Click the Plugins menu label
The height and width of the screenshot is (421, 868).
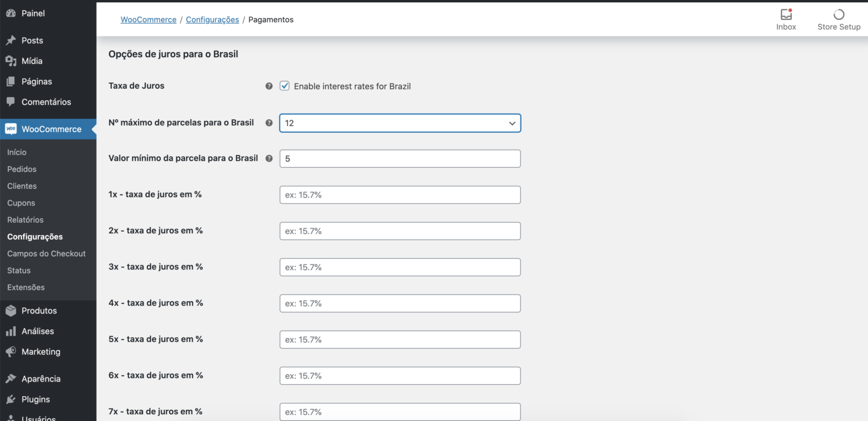tap(36, 399)
